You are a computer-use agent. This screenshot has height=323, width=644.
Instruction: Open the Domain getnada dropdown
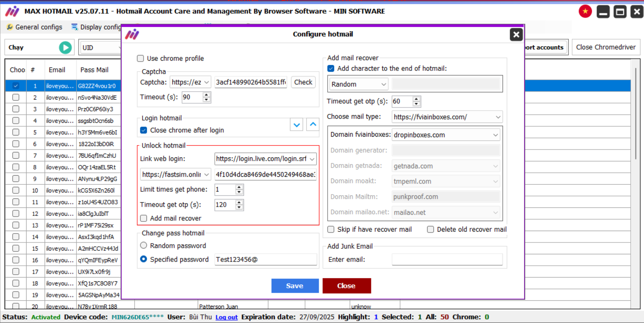[x=446, y=166]
